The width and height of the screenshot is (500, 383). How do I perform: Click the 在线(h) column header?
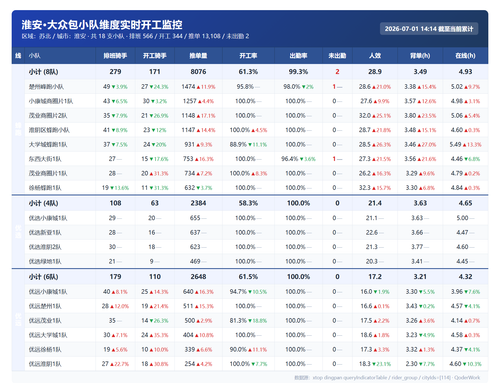465,56
